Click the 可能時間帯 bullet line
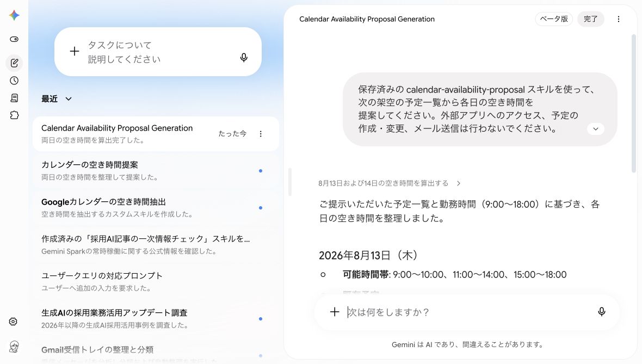Image resolution: width=642 pixels, height=364 pixels. 454,274
